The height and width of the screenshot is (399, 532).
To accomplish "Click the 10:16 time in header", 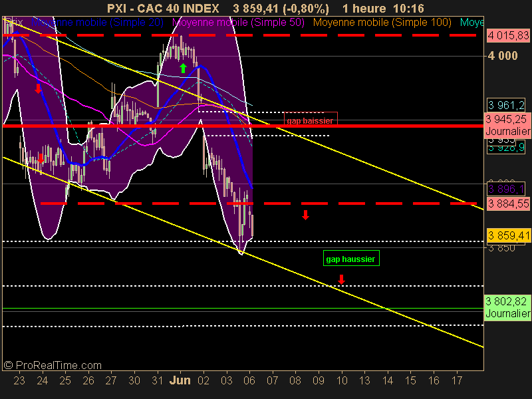I will 409,8.
